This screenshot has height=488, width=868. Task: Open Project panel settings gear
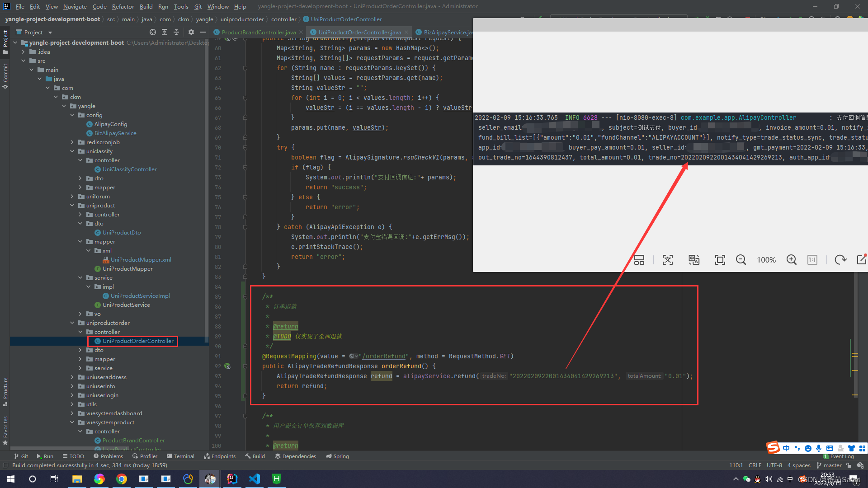[191, 32]
